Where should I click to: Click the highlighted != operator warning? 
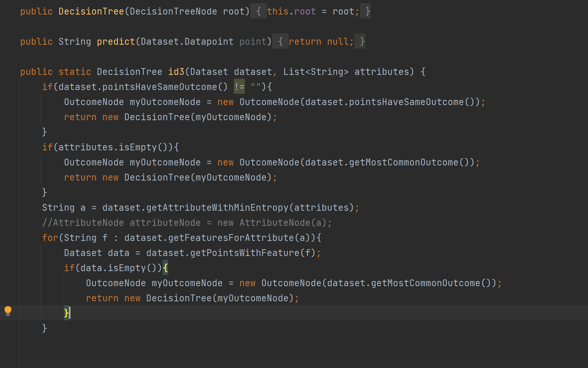click(x=239, y=87)
